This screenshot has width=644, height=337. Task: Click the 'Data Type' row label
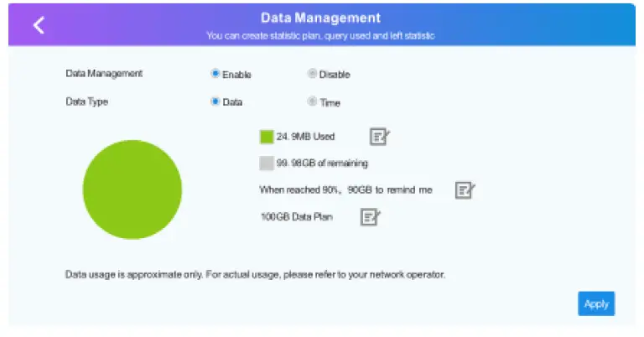87,101
